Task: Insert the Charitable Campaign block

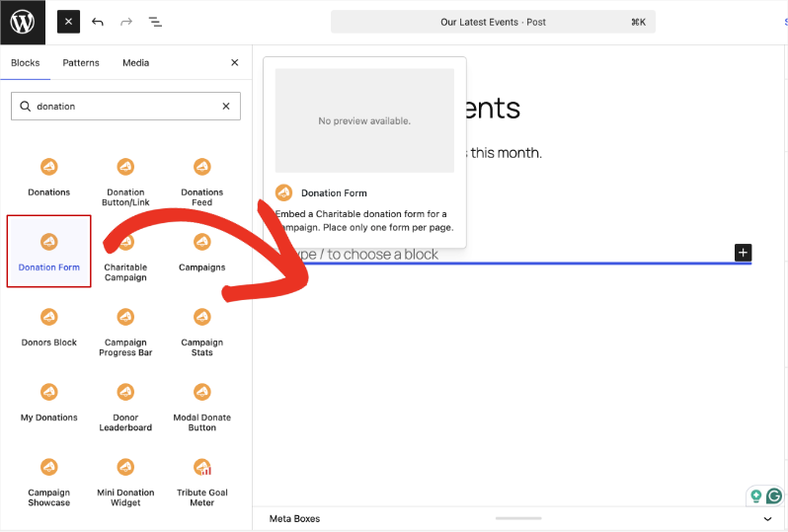Action: pyautogui.click(x=125, y=258)
